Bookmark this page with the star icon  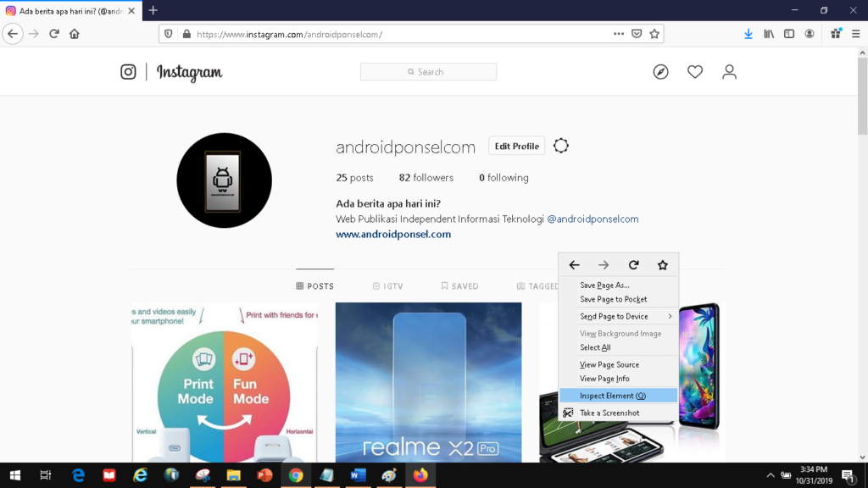coord(654,34)
